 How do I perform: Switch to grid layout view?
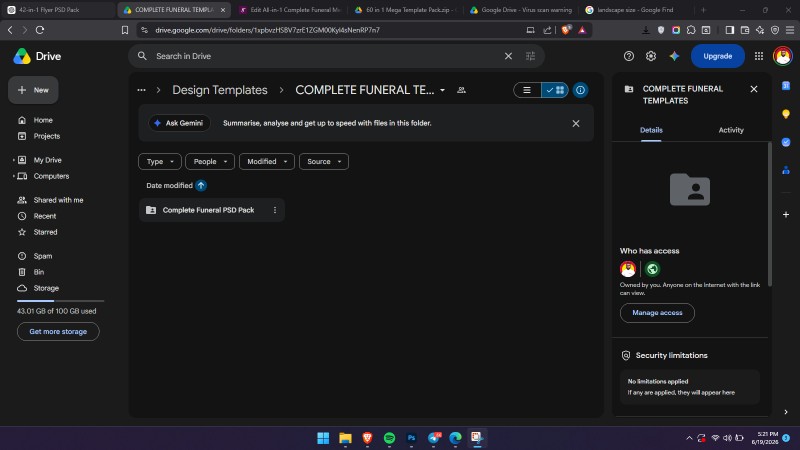point(555,90)
